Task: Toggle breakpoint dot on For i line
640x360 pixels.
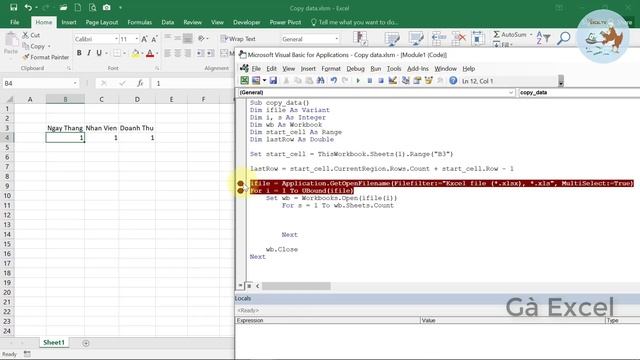Action: (x=240, y=191)
